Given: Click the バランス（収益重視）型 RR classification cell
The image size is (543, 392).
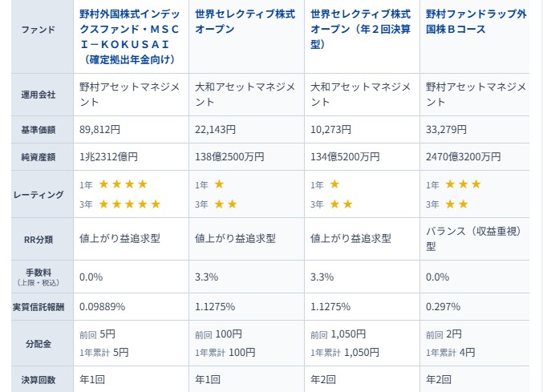Looking at the screenshot, I should coord(473,238).
